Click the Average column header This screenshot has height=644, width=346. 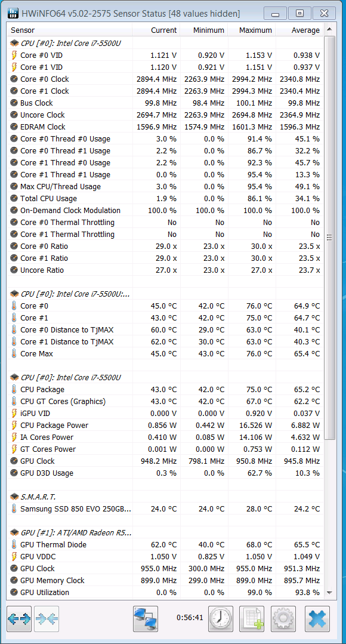(x=299, y=30)
